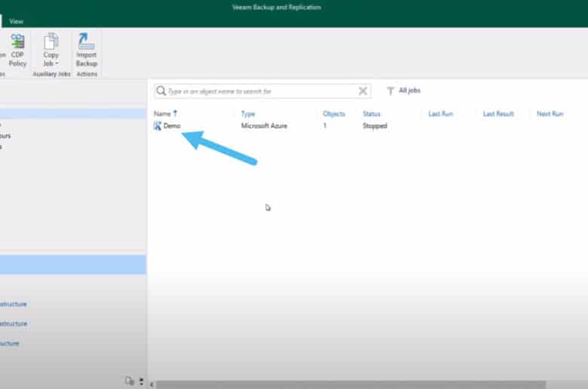This screenshot has width=588, height=389.
Task: Sort jobs by Type column
Action: (248, 114)
